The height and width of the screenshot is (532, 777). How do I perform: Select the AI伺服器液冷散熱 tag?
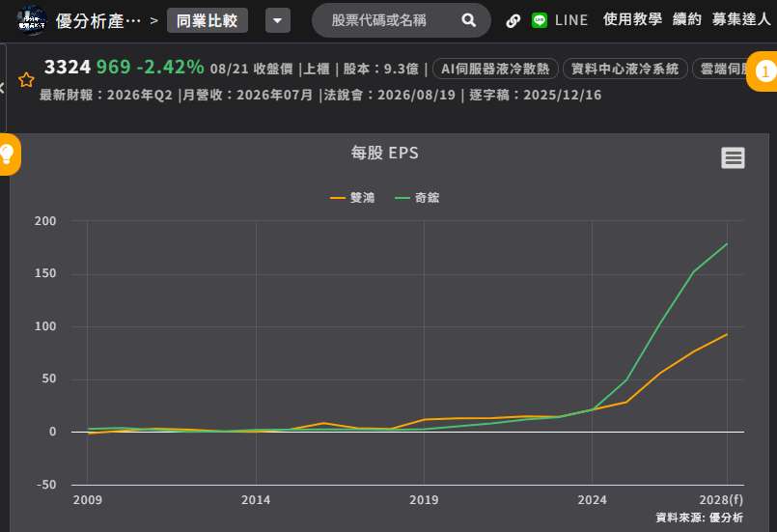click(495, 69)
